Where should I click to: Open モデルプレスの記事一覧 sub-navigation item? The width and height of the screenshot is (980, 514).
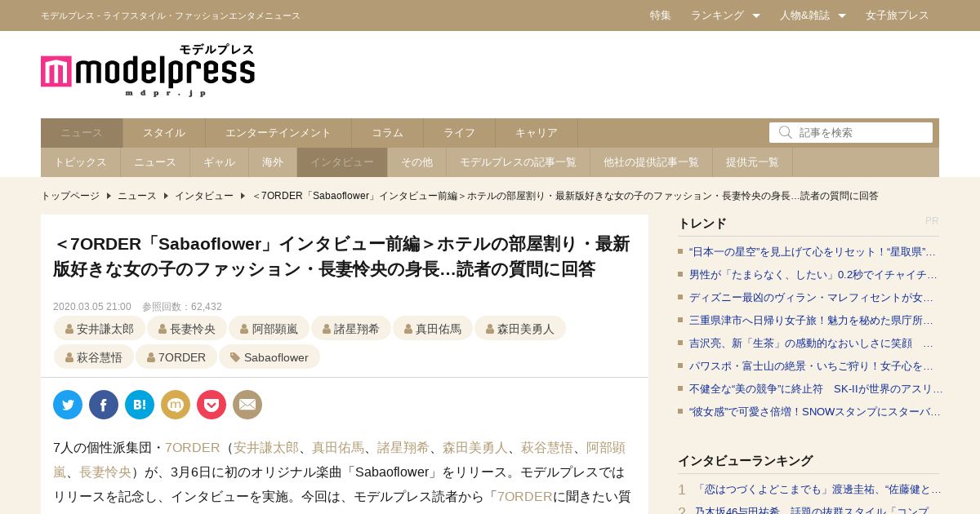pos(518,162)
